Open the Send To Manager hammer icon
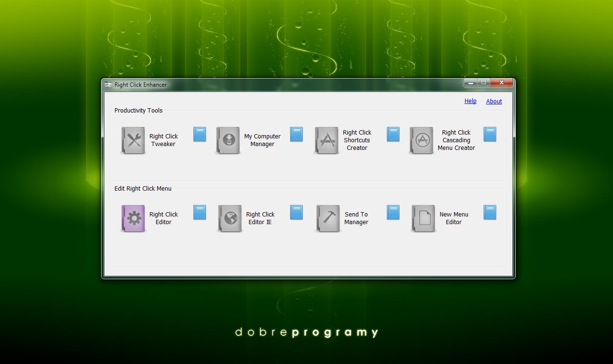Image resolution: width=613 pixels, height=364 pixels. tap(328, 218)
